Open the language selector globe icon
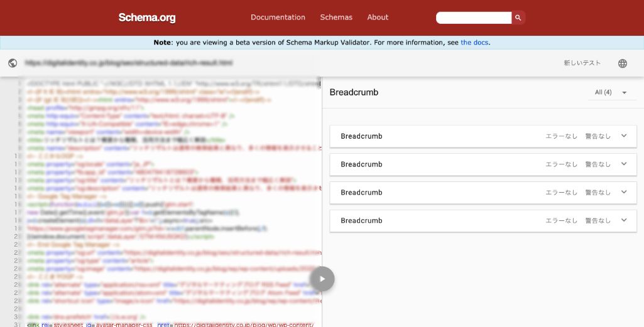The width and height of the screenshot is (644, 327). tap(623, 63)
